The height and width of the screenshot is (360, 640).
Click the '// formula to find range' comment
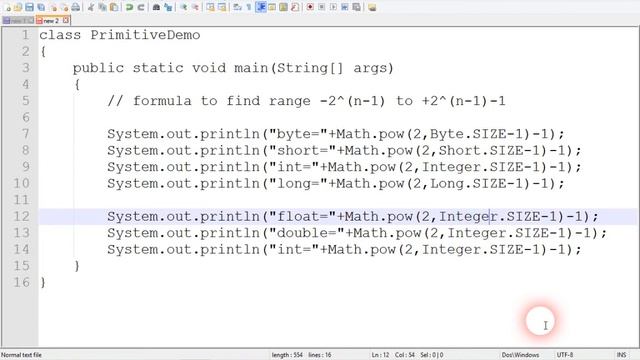coord(306,101)
